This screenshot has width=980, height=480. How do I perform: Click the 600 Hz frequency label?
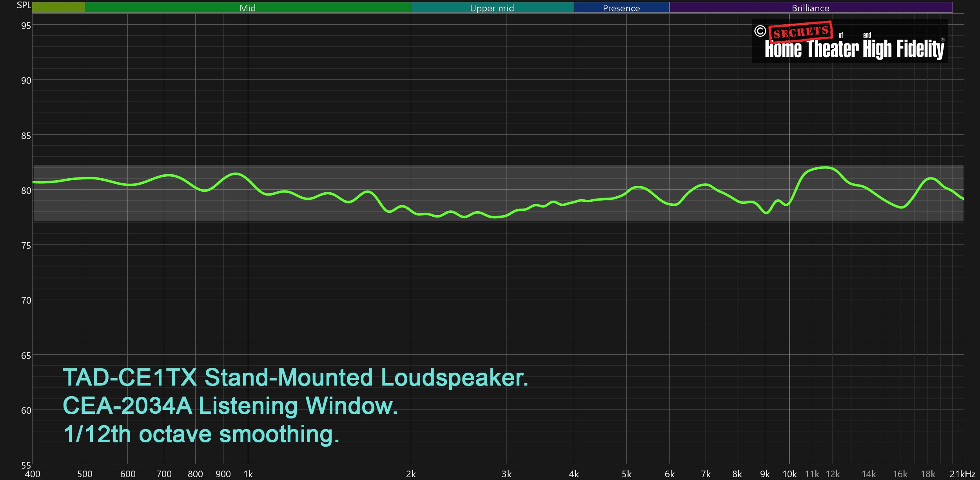click(x=128, y=474)
